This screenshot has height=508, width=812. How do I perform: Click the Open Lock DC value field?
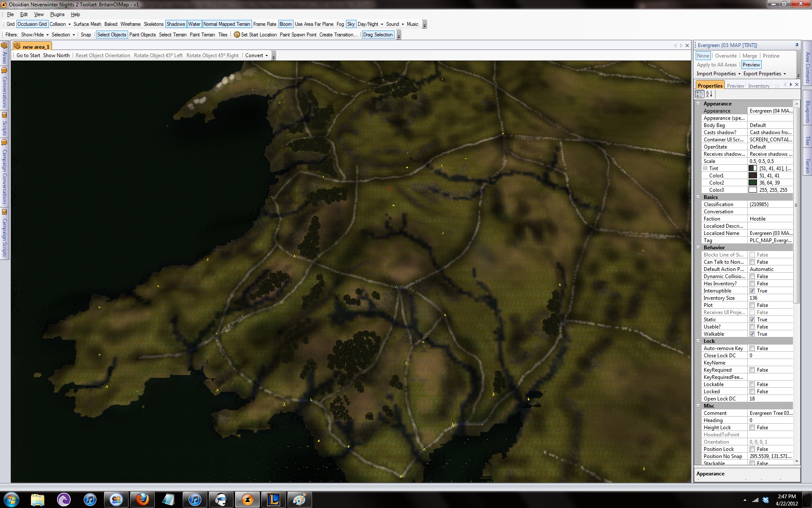770,399
